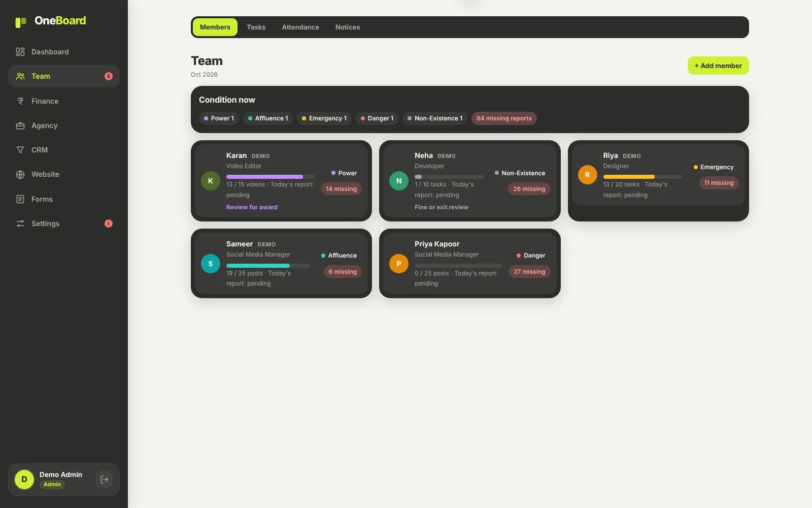Open the Notices tab

348,27
